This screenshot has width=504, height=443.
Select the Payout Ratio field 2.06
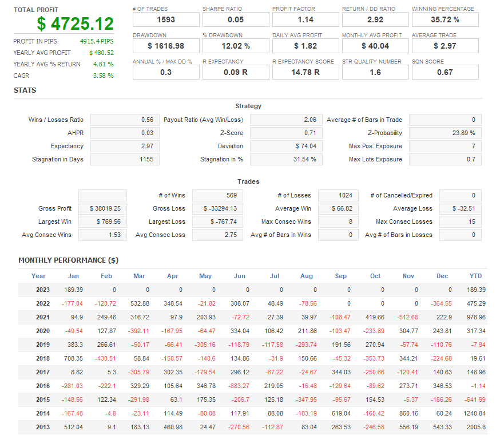tap(286, 120)
